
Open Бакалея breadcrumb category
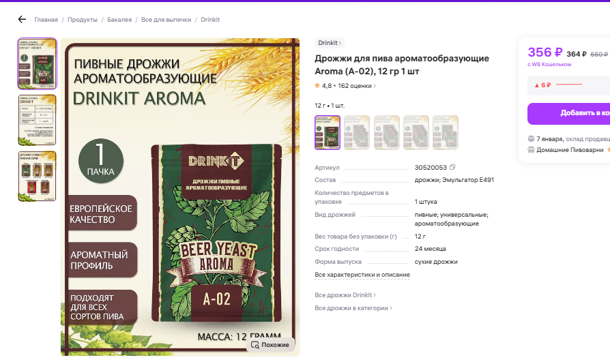(x=119, y=19)
